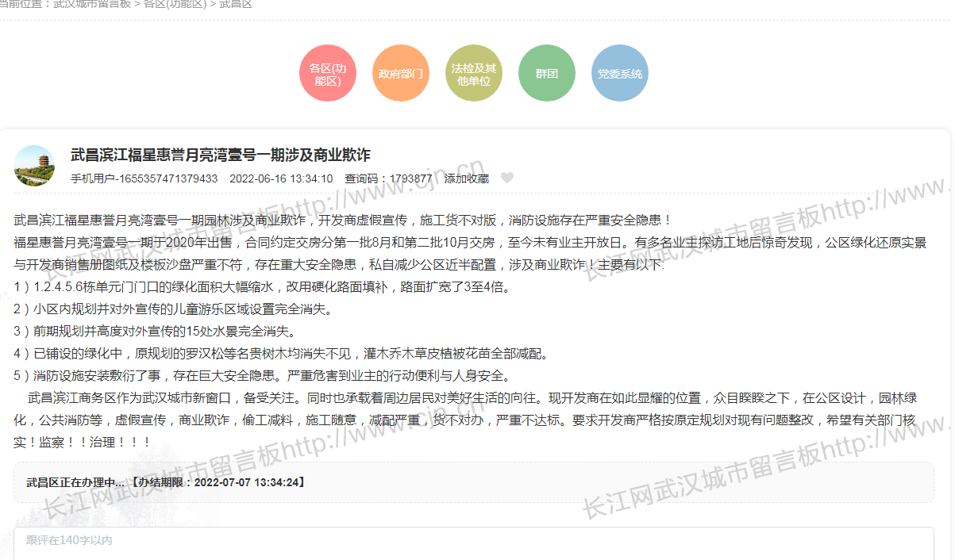Image resolution: width=955 pixels, height=560 pixels.
Task: Click 添加收藏 to bookmark this post
Action: click(x=467, y=178)
